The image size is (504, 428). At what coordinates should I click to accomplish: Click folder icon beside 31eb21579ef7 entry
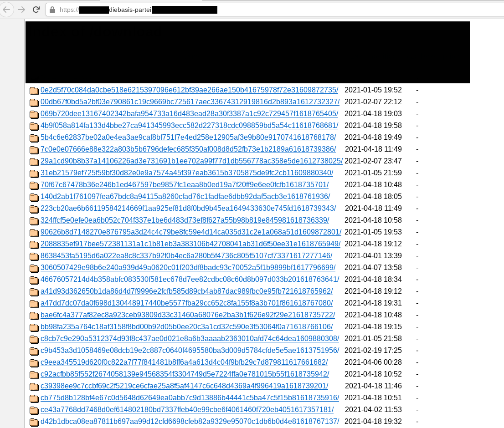pos(34,174)
